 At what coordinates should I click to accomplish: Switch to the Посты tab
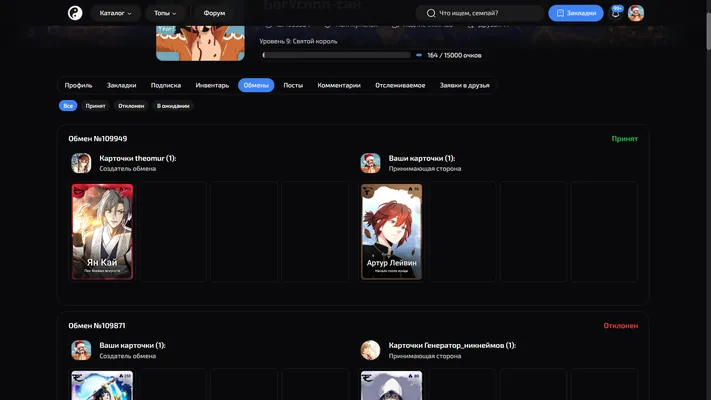coord(293,85)
